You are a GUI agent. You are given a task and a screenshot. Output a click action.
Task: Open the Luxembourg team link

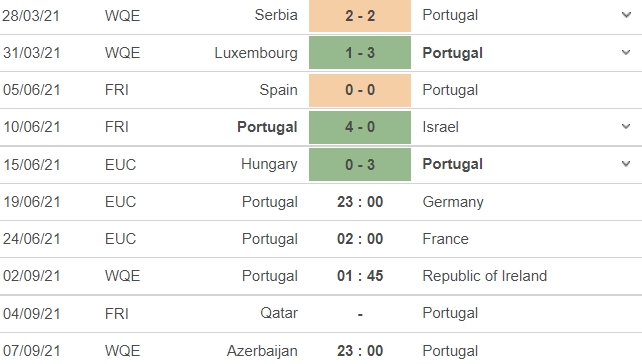256,53
